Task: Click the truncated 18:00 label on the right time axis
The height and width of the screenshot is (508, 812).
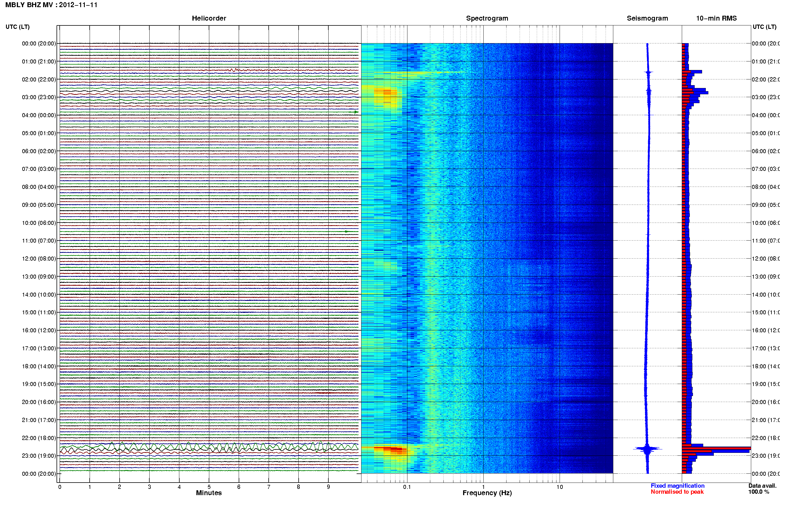Action: click(766, 367)
